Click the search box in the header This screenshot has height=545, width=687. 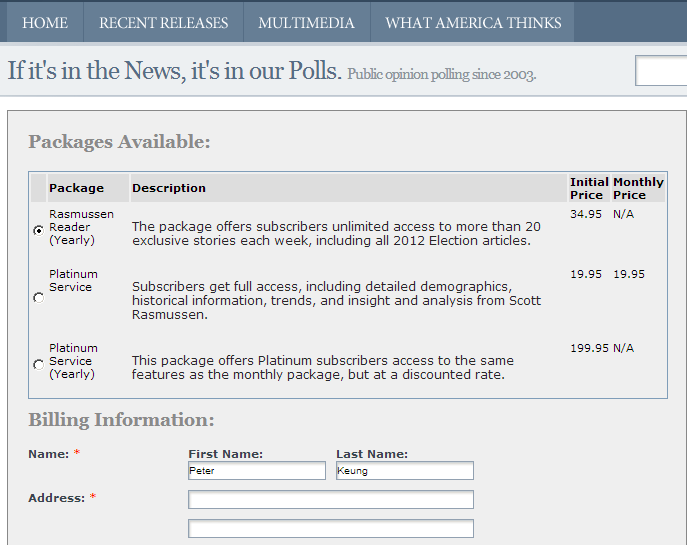point(661,71)
